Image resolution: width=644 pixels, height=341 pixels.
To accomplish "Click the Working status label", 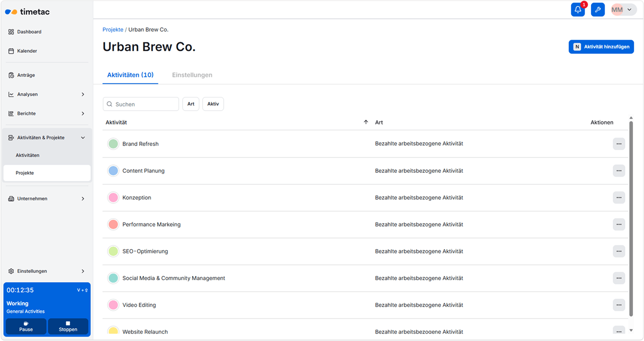I will pyautogui.click(x=17, y=303).
